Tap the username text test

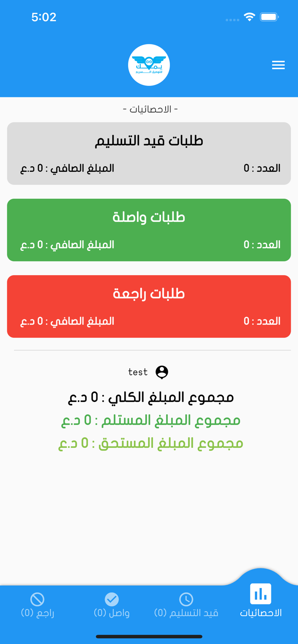coord(138,372)
